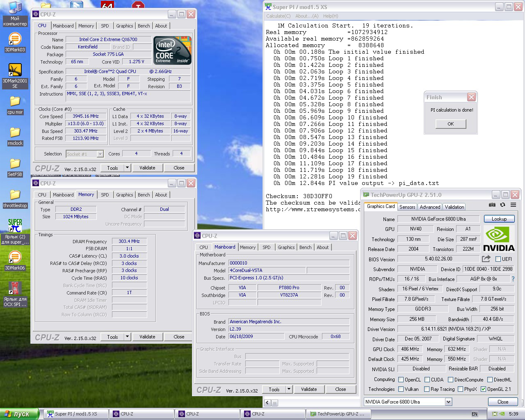Image resolution: width=525 pixels, height=420 pixels.
Task: Click Validate in CPU-Z Mainboard window
Action: (309, 389)
